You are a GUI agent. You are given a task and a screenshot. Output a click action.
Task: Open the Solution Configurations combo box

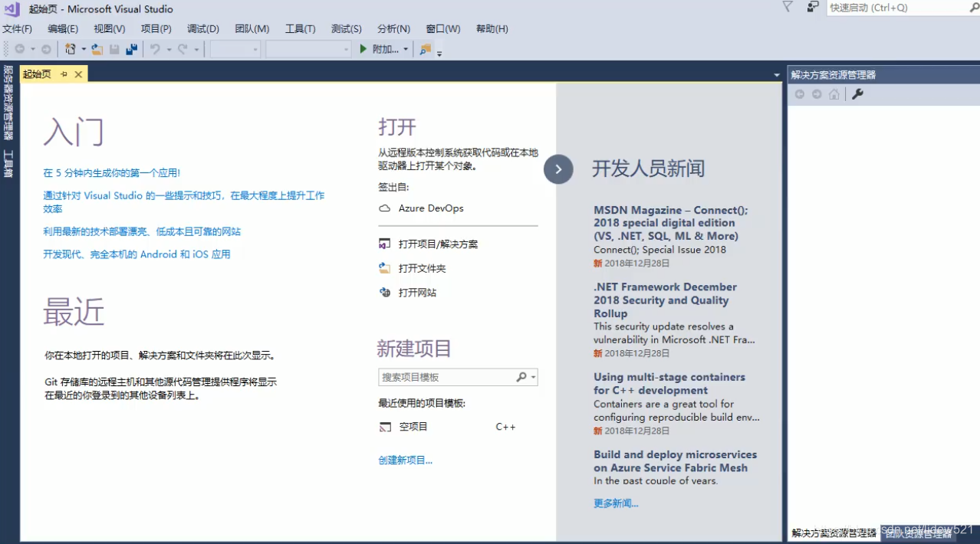coord(235,49)
